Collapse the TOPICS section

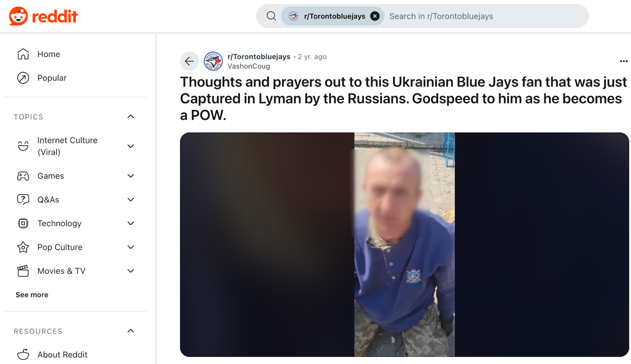131,117
